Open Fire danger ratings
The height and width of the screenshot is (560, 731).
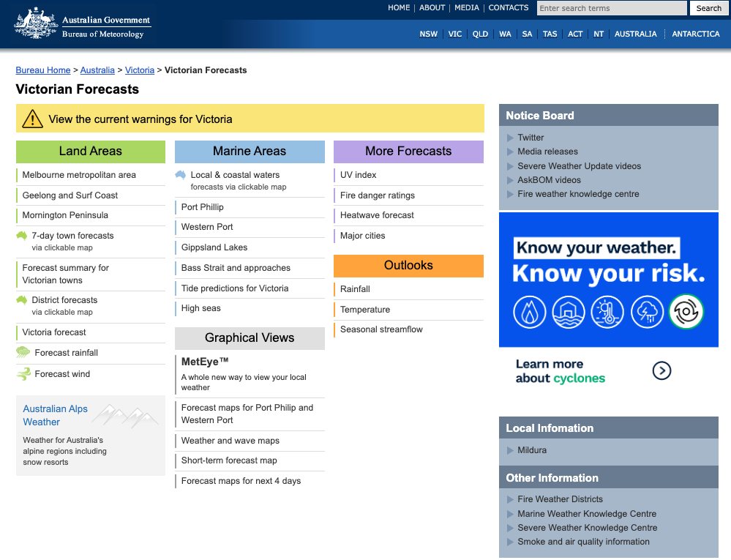click(378, 195)
